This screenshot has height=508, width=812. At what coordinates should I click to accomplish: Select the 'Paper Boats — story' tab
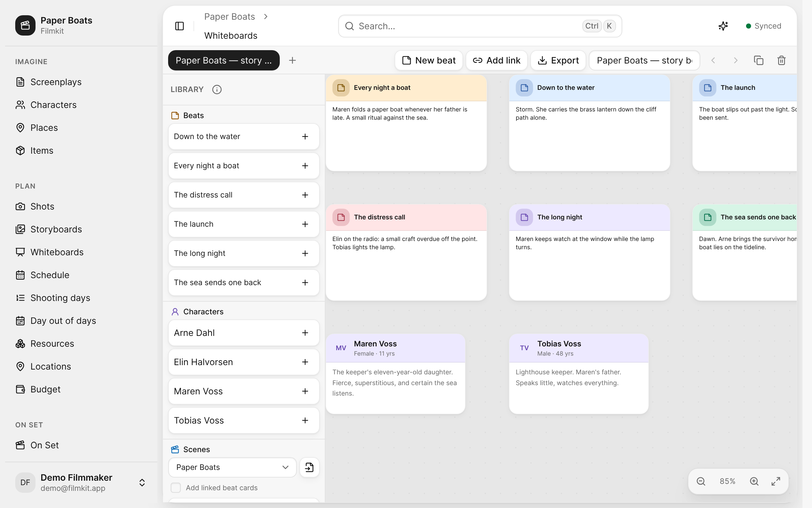pos(224,60)
